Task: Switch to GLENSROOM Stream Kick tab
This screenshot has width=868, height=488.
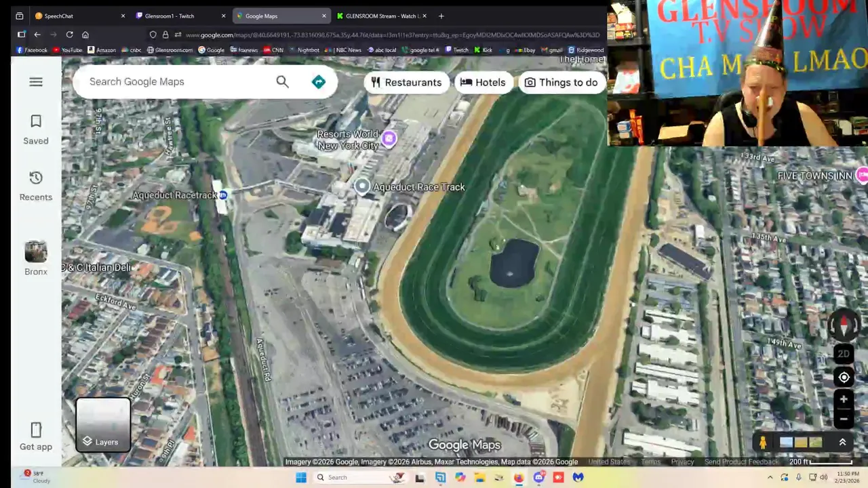Action: coord(382,16)
